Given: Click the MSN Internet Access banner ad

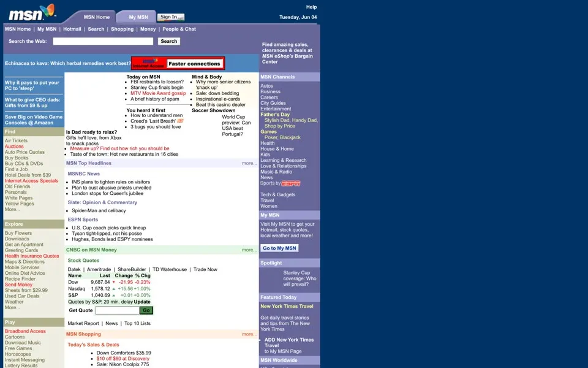Looking at the screenshot, I should coord(178,63).
